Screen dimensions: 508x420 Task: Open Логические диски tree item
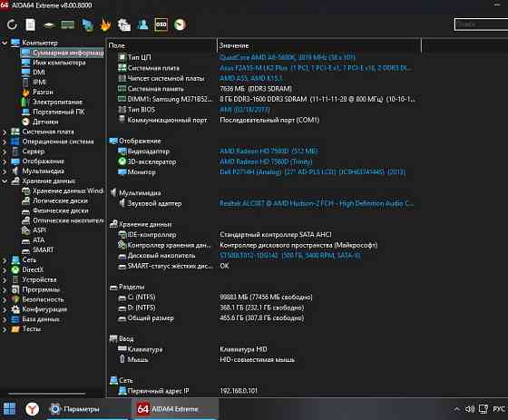tap(60, 200)
